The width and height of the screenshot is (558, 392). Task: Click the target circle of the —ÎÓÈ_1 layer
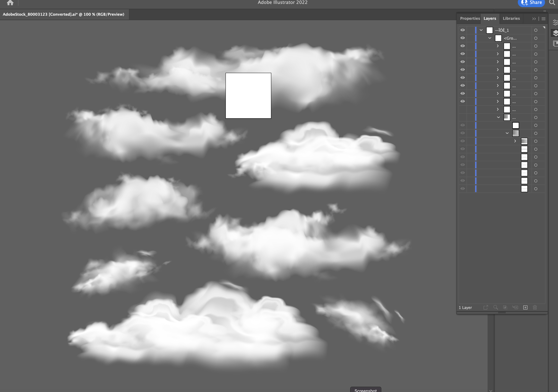[536, 30]
